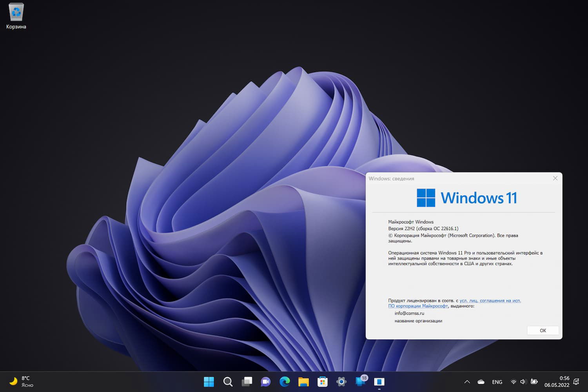The image size is (588, 392).
Task: Click the 'info@comss.ru' licensee text
Action: [409, 313]
